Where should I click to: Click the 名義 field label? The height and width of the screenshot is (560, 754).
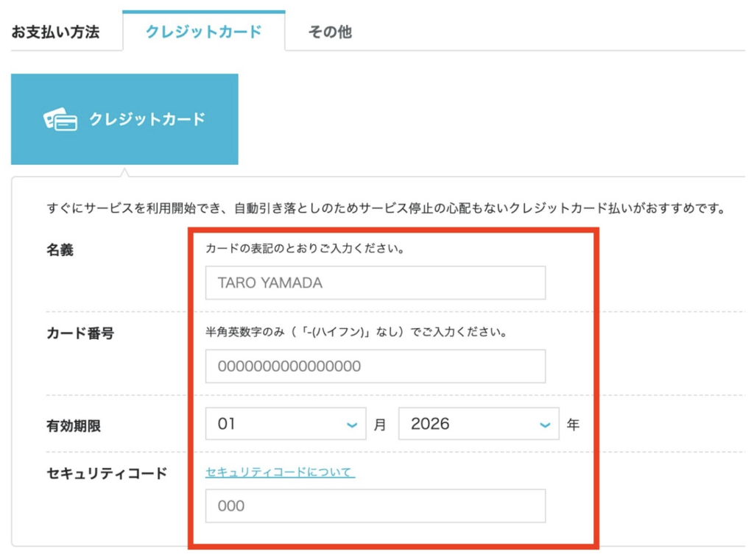(x=60, y=250)
